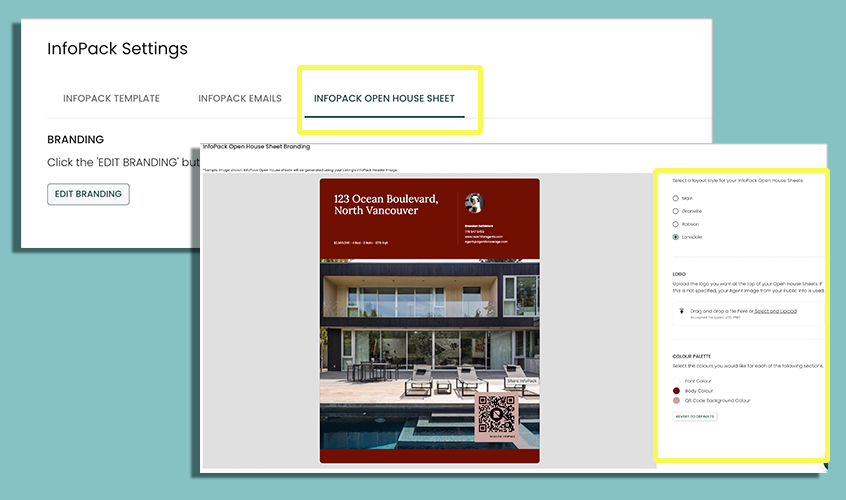Screen dimensions: 846x500
Task: Select the Lonsdale layout radio button
Action: click(x=676, y=238)
